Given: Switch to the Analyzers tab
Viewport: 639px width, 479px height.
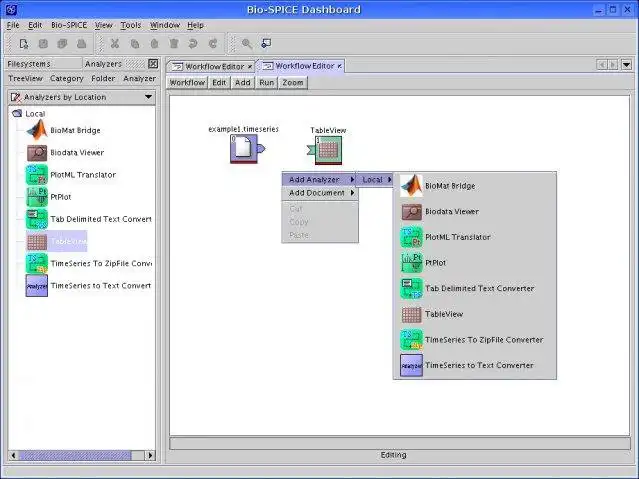Looking at the screenshot, I should click(x=103, y=64).
